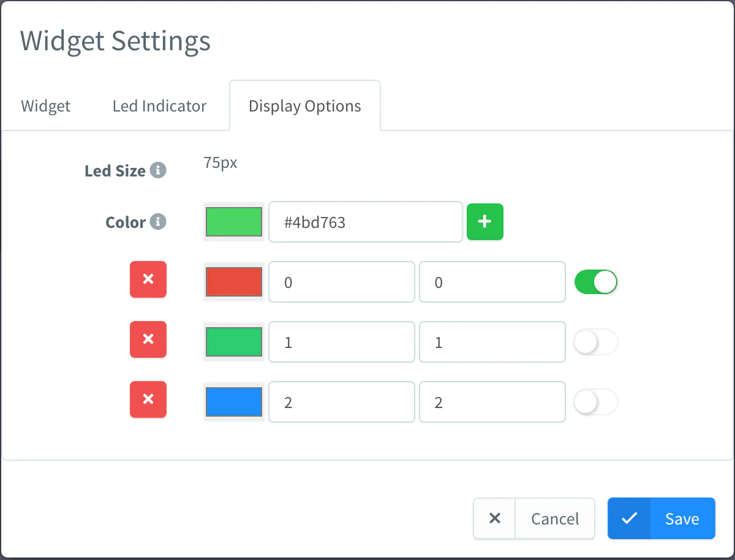735x560 pixels.
Task: Click second value field in red row
Action: pyautogui.click(x=492, y=282)
